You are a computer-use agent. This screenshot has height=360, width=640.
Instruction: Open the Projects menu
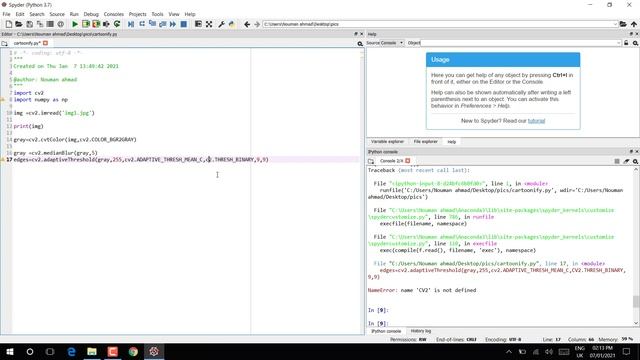[x=138, y=14]
